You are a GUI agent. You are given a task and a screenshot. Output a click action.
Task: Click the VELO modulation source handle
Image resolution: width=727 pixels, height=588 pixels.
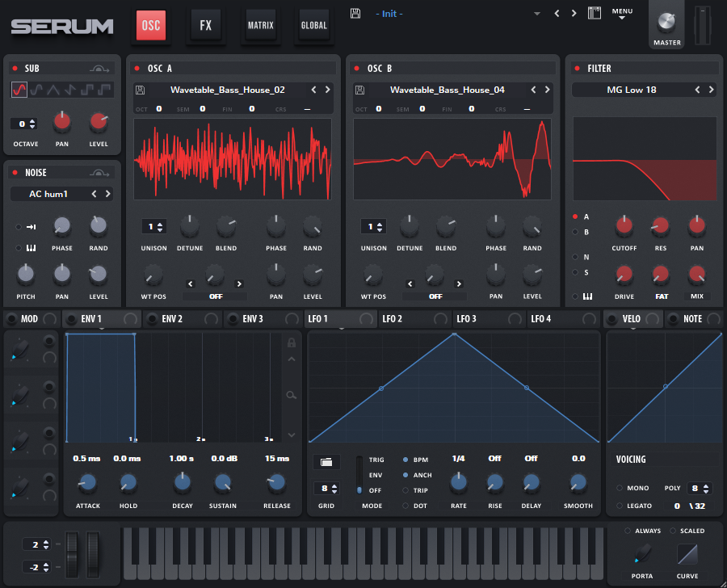(x=612, y=319)
